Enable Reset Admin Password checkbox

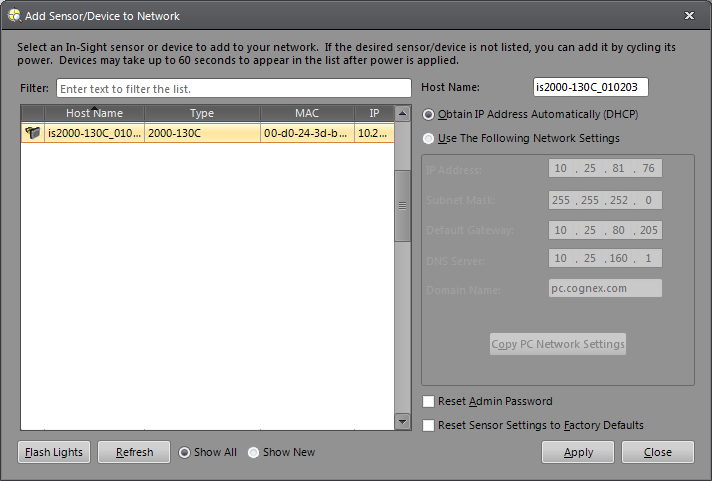point(429,401)
